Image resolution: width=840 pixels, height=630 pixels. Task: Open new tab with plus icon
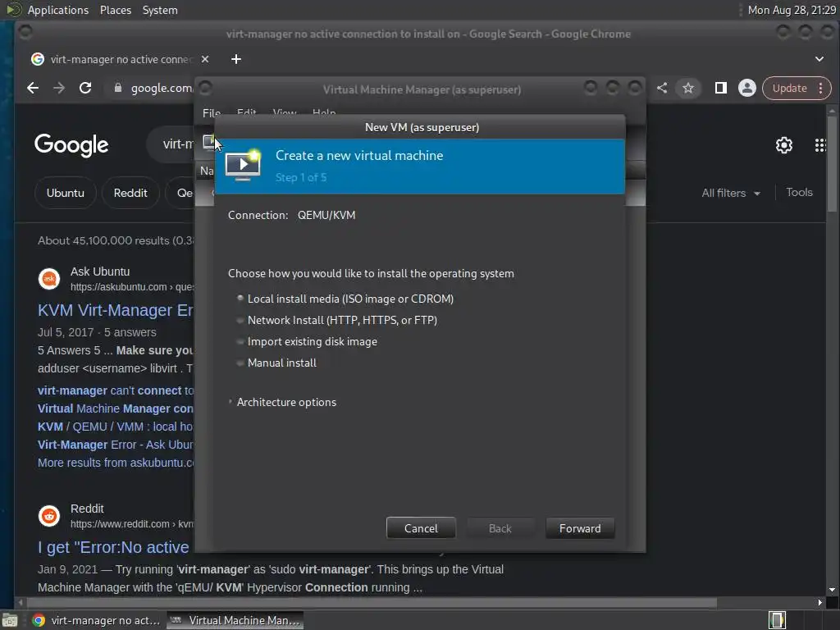coord(236,59)
